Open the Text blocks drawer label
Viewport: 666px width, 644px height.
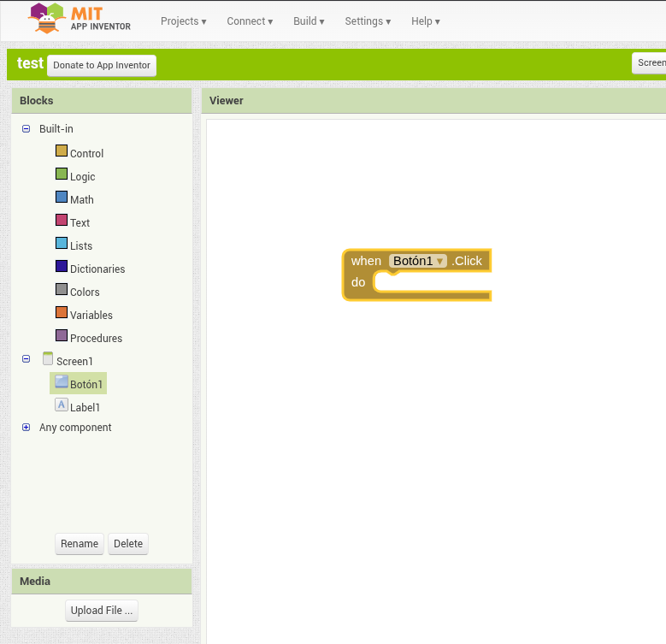coord(80,222)
